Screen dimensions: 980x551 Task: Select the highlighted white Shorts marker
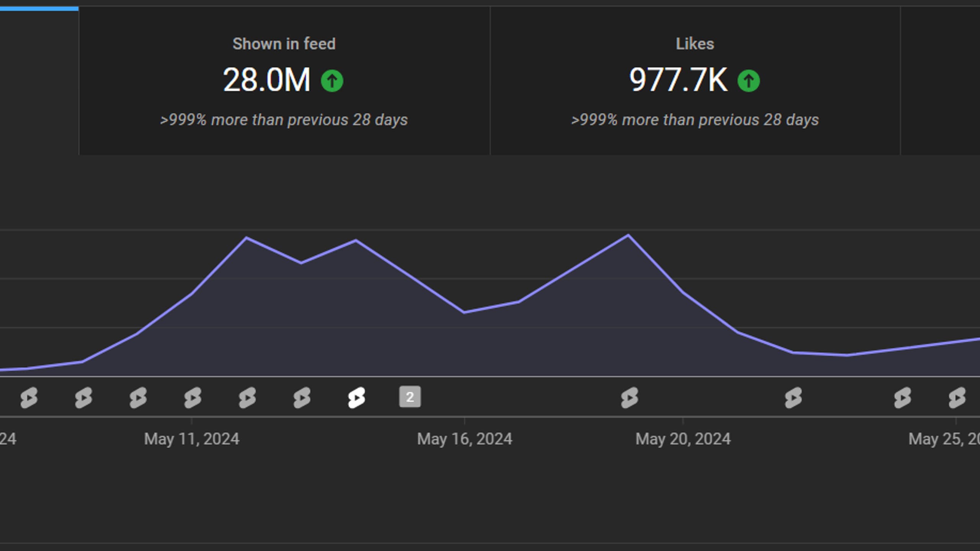coord(356,398)
